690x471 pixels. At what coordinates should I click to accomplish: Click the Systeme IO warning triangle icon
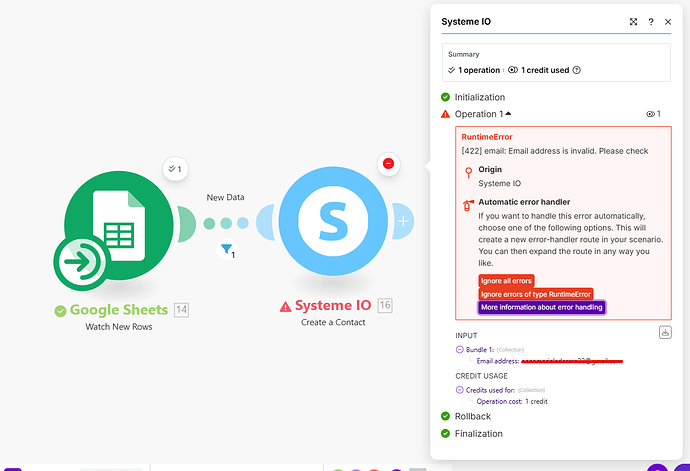tap(285, 306)
